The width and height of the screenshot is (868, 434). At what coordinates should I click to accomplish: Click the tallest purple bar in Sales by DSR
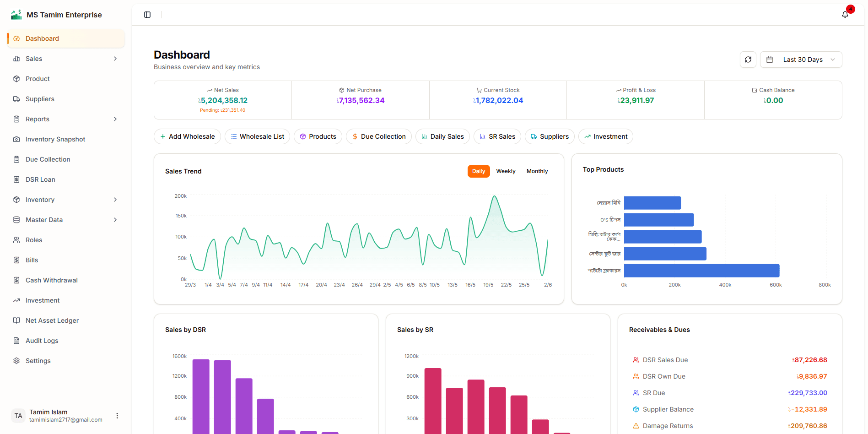(x=201, y=396)
